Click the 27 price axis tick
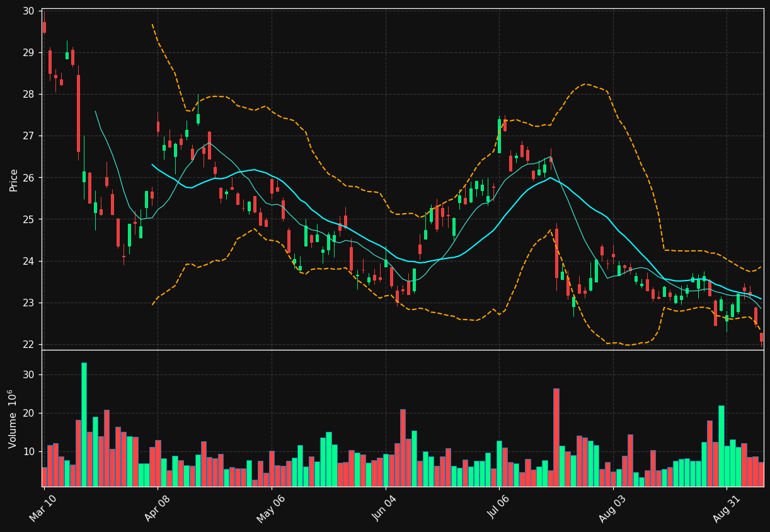Screen dimensions: 770x532 click(29, 136)
